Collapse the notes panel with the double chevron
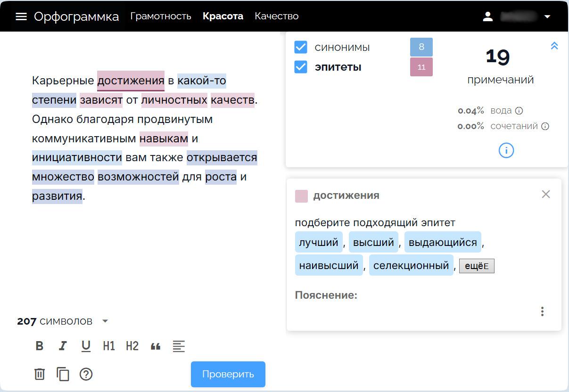 [554, 46]
